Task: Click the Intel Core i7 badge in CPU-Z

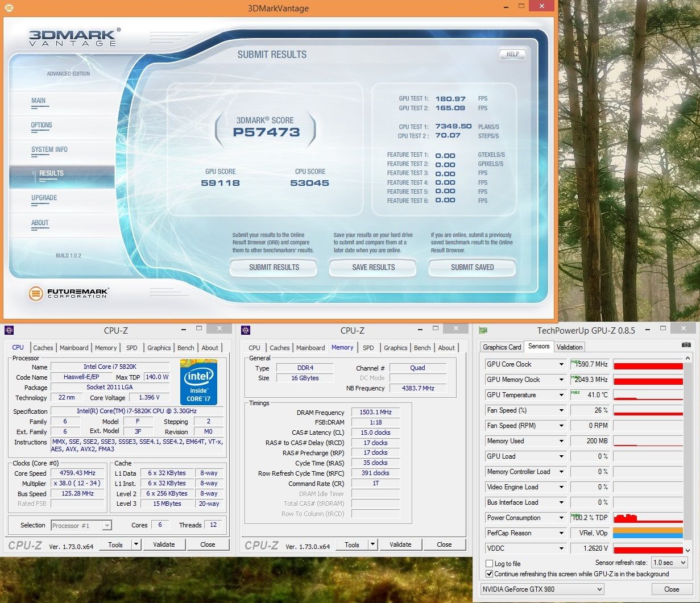Action: [x=198, y=381]
